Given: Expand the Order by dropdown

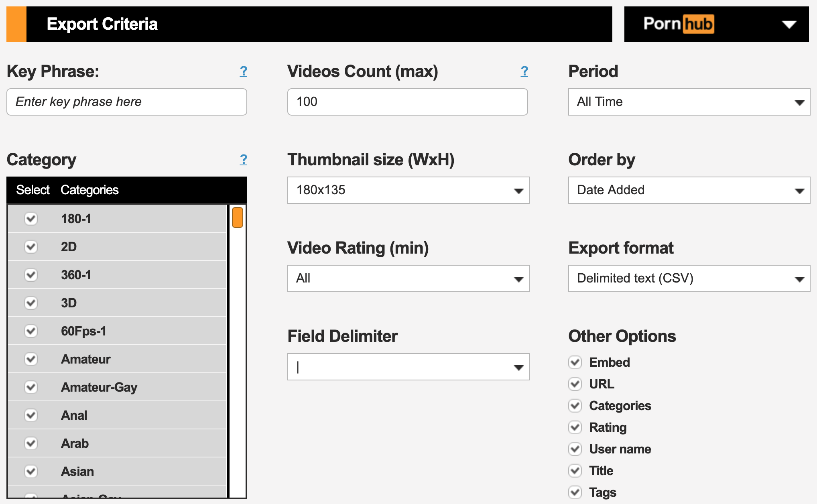Looking at the screenshot, I should (x=689, y=190).
